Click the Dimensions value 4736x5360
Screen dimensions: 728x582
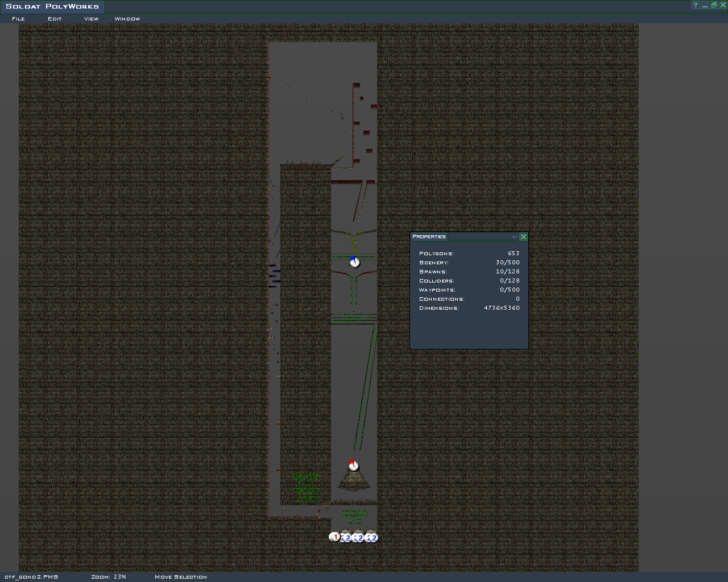click(502, 308)
